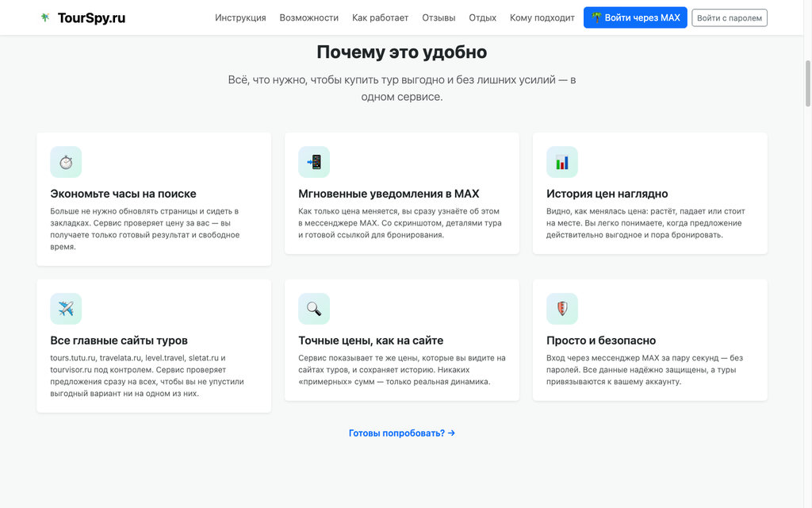
Task: Open the Кому подходит menu item
Action: coord(542,17)
